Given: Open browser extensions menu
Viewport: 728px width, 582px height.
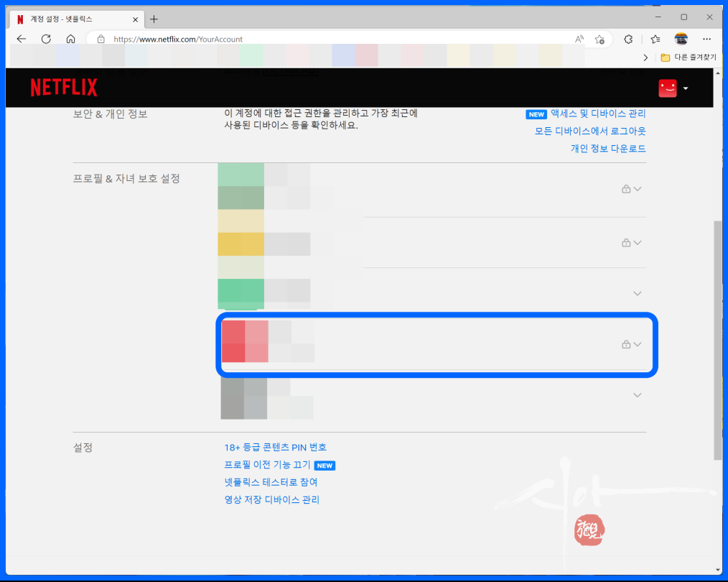Looking at the screenshot, I should [628, 40].
